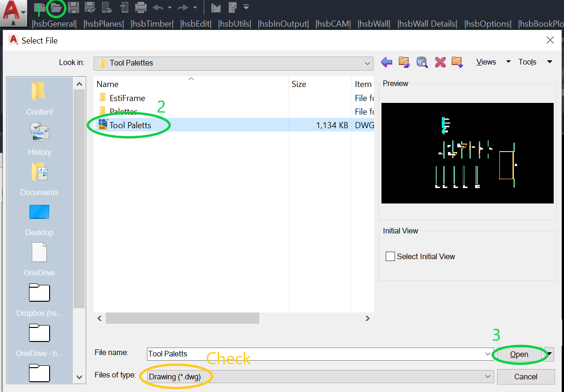
Task: Click the Cancel button
Action: (526, 377)
